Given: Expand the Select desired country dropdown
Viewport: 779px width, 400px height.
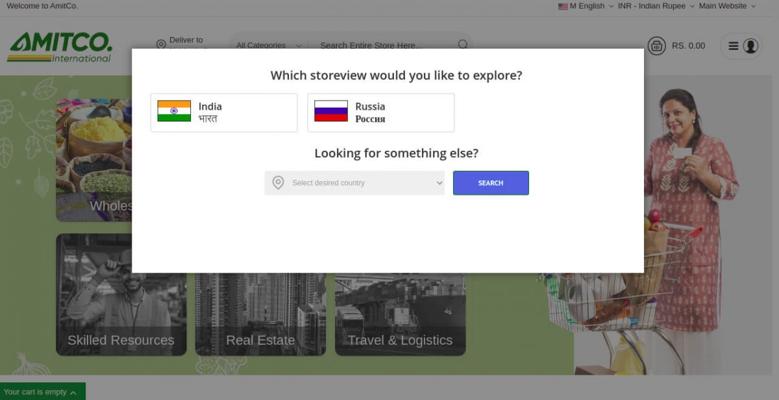Looking at the screenshot, I should click(x=354, y=183).
